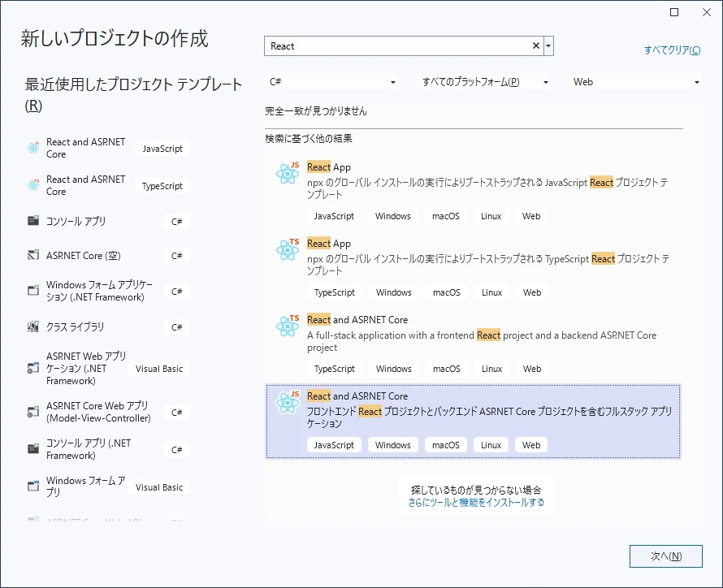Screen dimensions: 723x588
Task: Choose コンソール アプリ from recent templates
Action: click(x=76, y=221)
